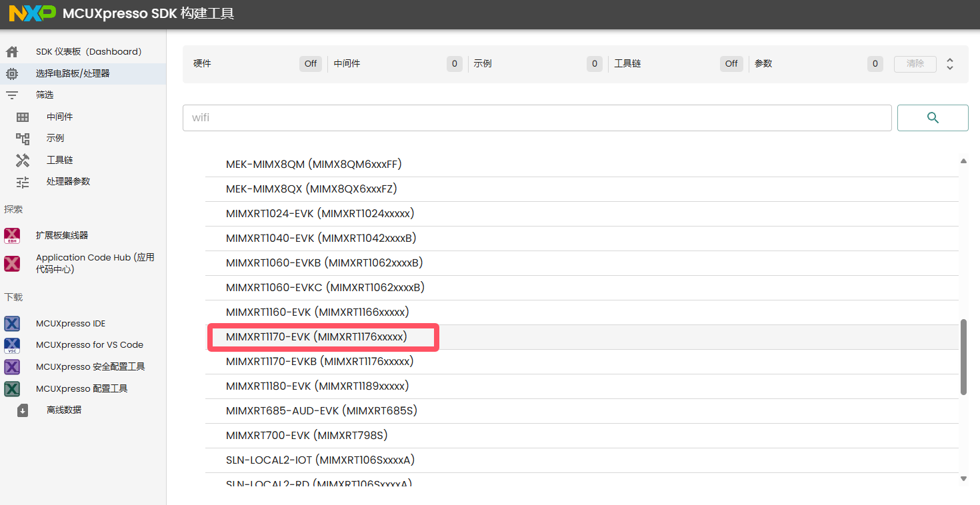The image size is (980, 505).
Task: Click the MCUXpresso 安全配置工具 icon
Action: click(x=12, y=367)
